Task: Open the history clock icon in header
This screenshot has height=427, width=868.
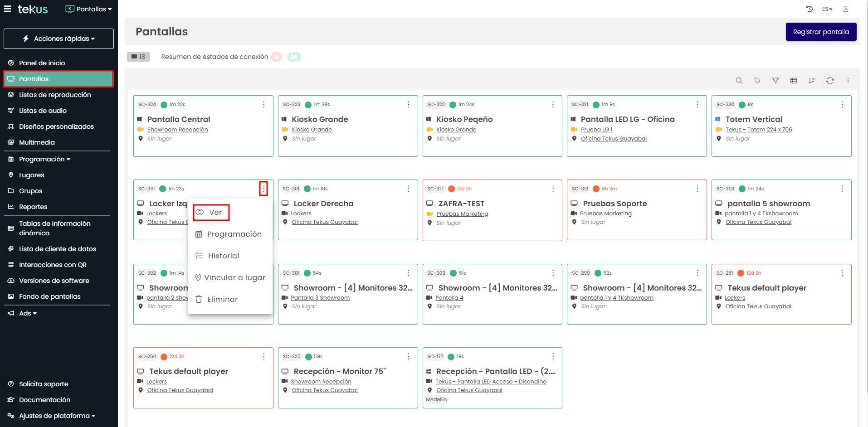Action: [x=809, y=9]
